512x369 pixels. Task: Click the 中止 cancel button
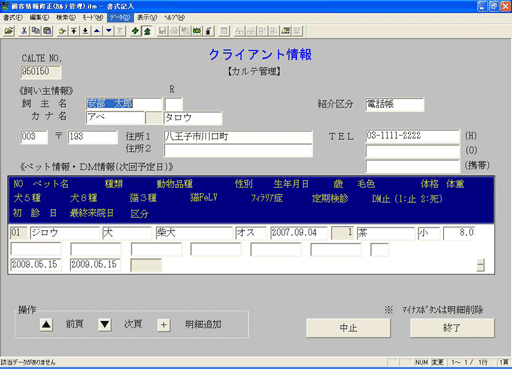[348, 328]
